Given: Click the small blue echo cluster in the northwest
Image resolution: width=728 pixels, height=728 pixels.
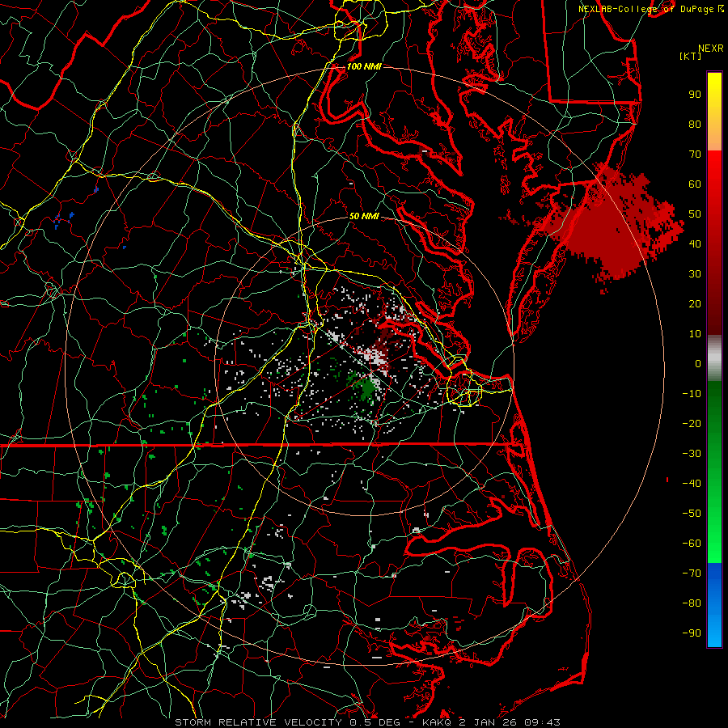Looking at the screenshot, I should 62,219.
